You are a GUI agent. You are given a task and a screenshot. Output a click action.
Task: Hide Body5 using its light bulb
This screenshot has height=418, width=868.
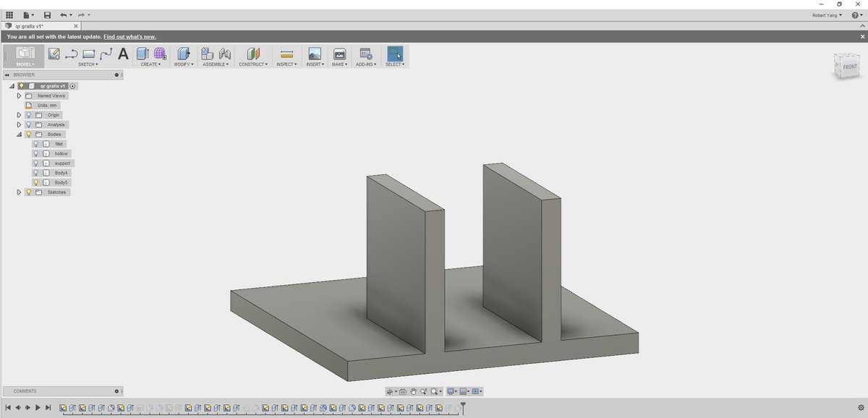pyautogui.click(x=36, y=182)
